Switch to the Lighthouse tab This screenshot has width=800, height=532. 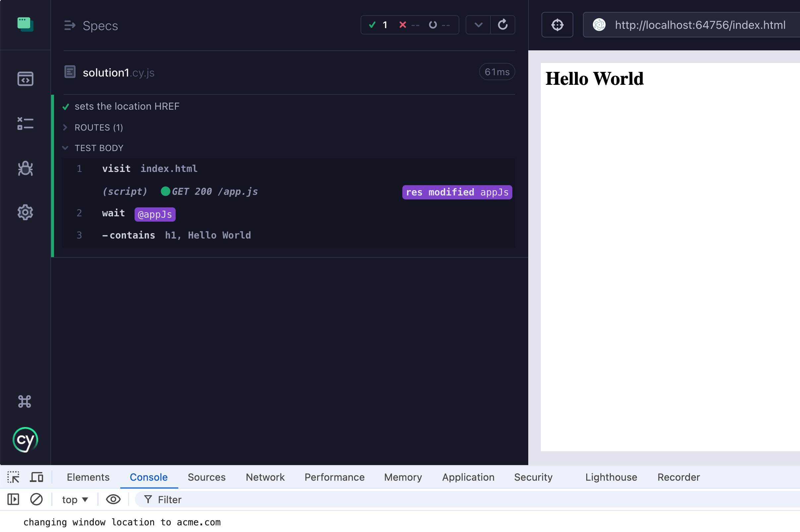tap(611, 477)
